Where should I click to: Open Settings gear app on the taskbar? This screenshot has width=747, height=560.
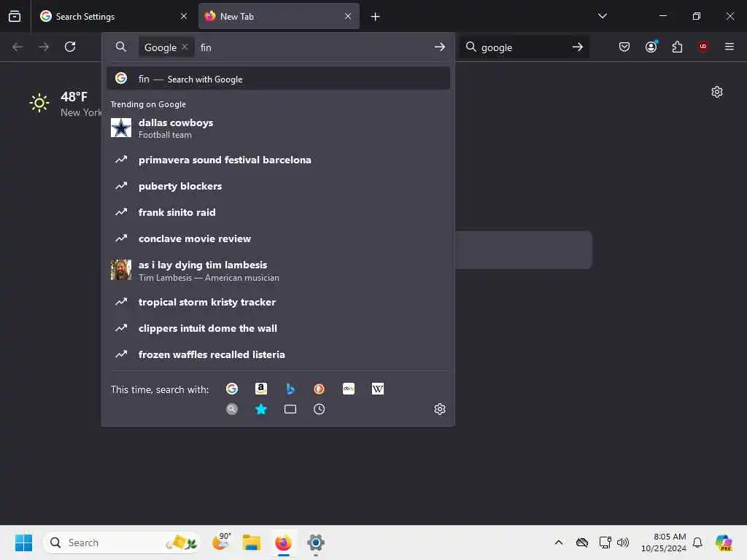pos(315,542)
